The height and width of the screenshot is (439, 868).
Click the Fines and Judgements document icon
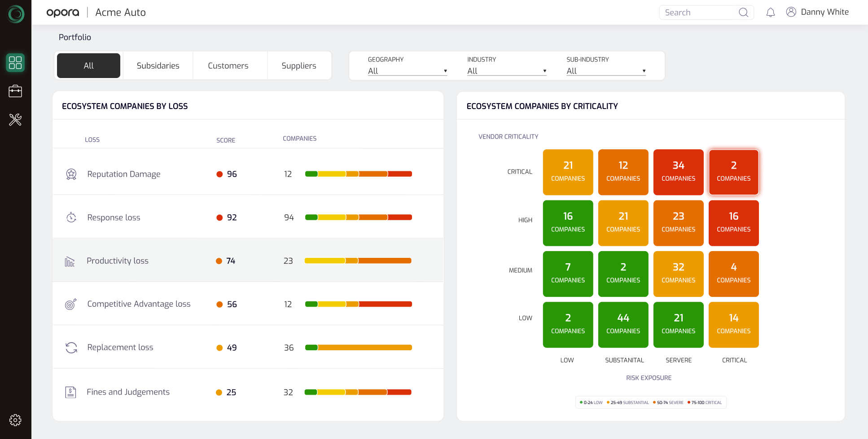coord(70,392)
